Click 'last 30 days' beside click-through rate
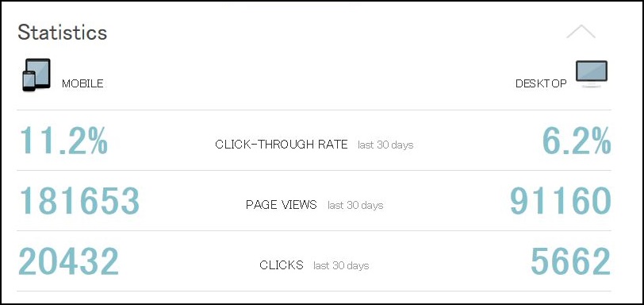The image size is (644, 305). (x=385, y=145)
